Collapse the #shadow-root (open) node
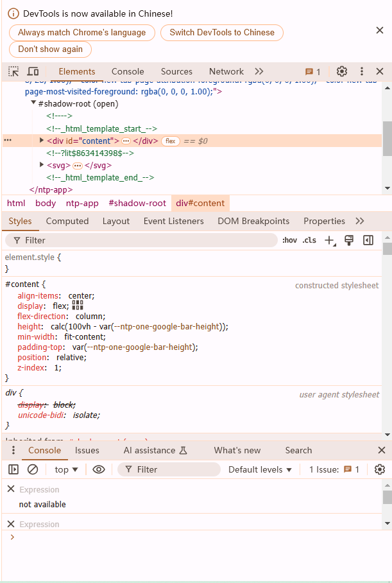The image size is (392, 583). [x=33, y=103]
